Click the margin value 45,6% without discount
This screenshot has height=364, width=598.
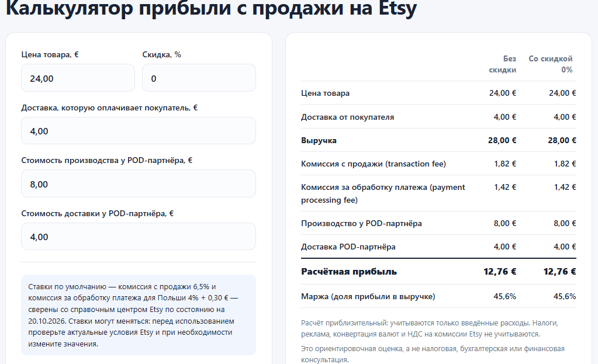pos(504,296)
